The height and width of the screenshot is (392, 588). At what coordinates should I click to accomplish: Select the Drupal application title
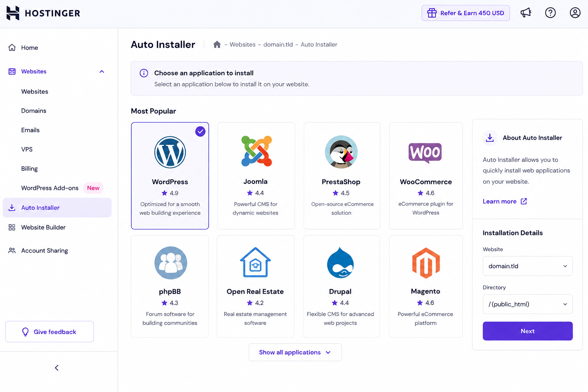[x=340, y=292]
